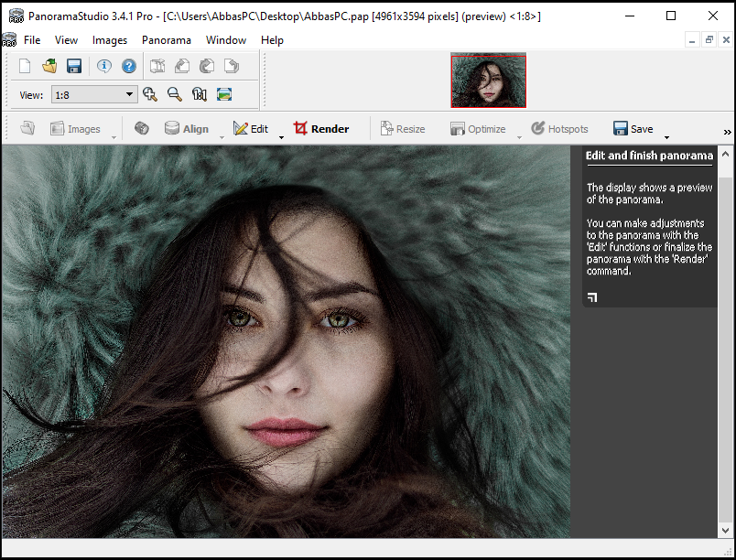Expand the Images button dropdown arrow
This screenshot has width=736, height=560.
coord(114,137)
